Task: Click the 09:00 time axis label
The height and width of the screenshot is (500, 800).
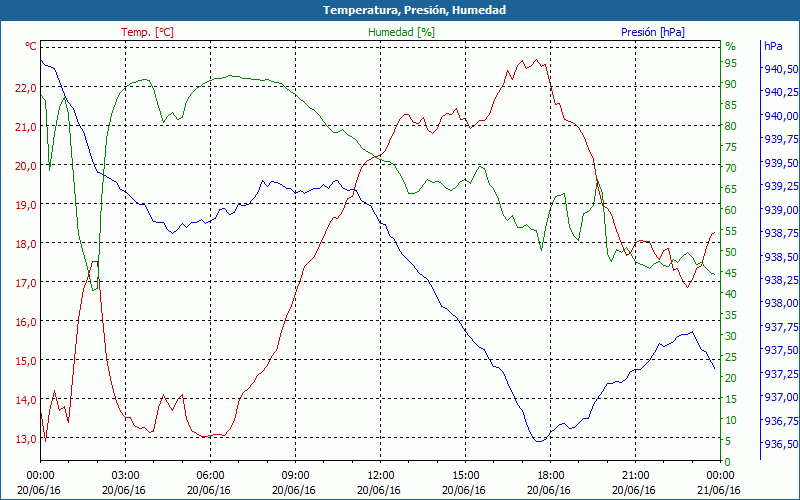Action: pos(295,477)
